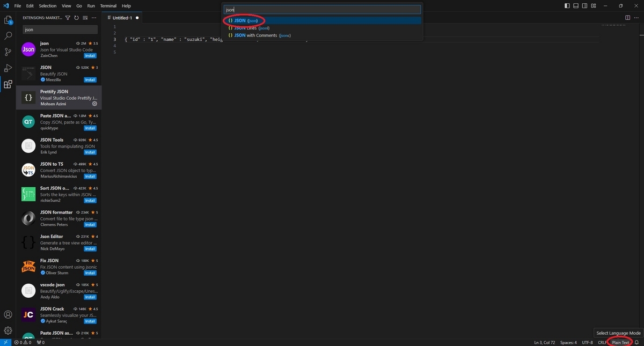Install the JSON to TS extension
Screen dimensions: 644x346
[90, 176]
